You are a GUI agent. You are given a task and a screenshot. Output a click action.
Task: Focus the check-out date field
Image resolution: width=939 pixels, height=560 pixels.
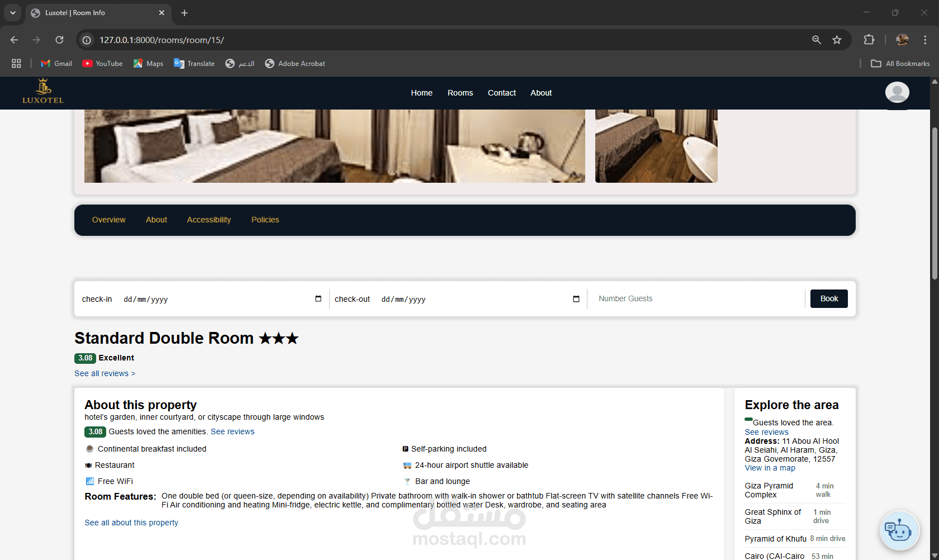481,299
